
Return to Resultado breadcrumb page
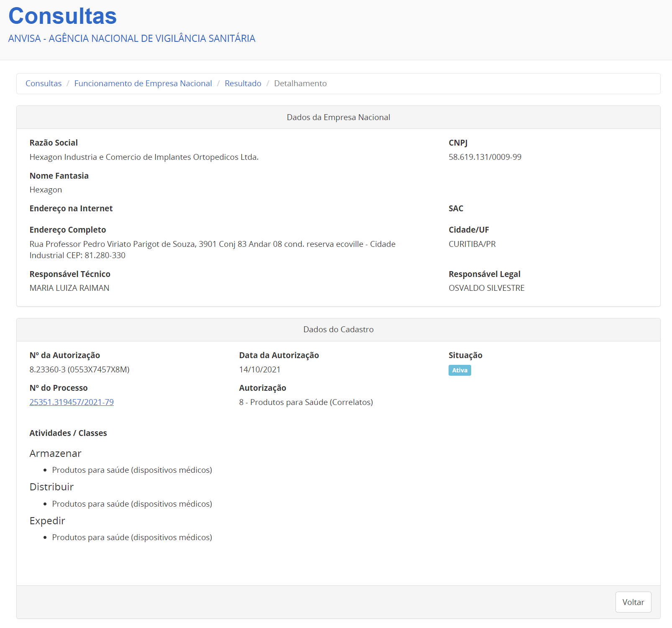[243, 83]
